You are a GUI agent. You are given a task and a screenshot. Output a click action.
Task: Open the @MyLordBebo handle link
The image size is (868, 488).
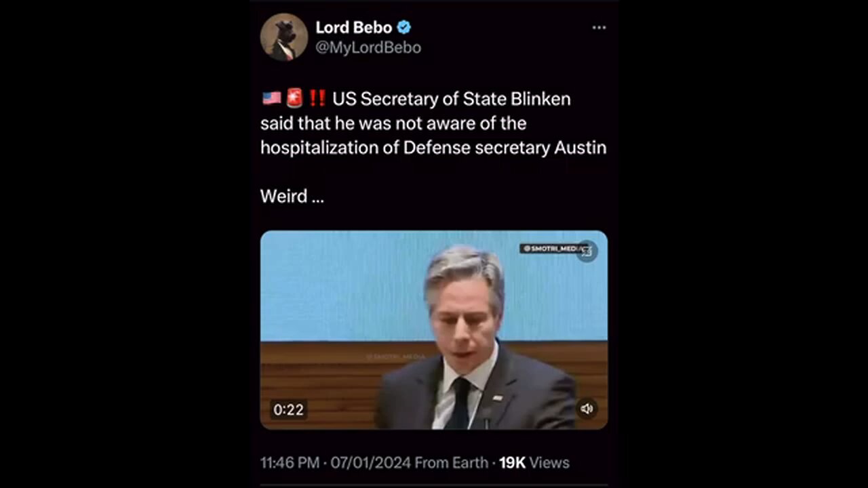[368, 47]
